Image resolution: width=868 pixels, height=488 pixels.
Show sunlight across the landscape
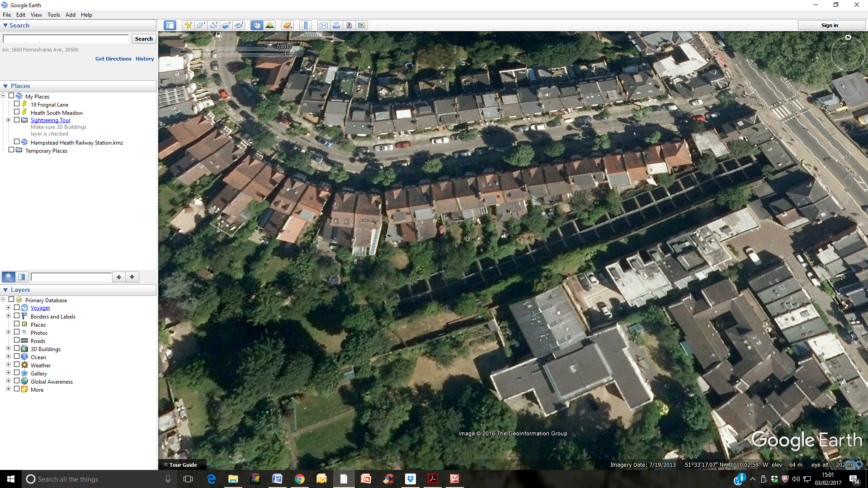coord(270,25)
